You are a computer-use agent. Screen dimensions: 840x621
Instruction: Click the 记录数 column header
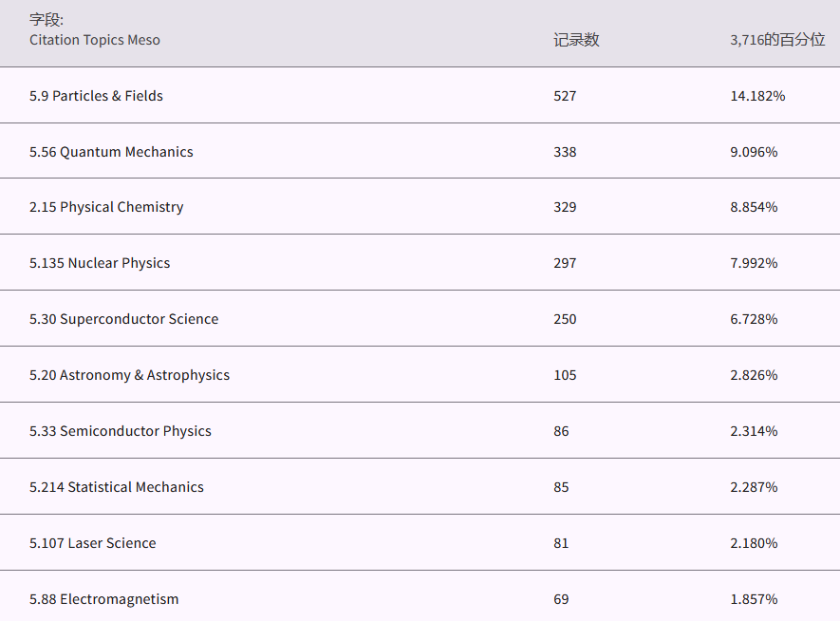576,40
